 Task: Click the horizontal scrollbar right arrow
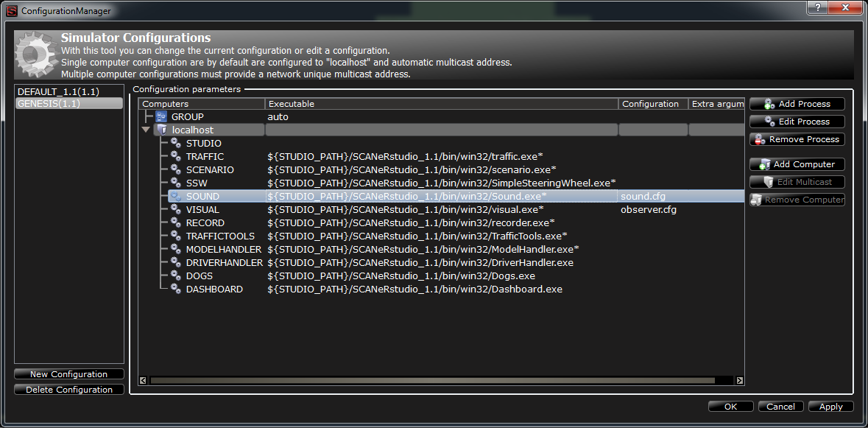[739, 380]
